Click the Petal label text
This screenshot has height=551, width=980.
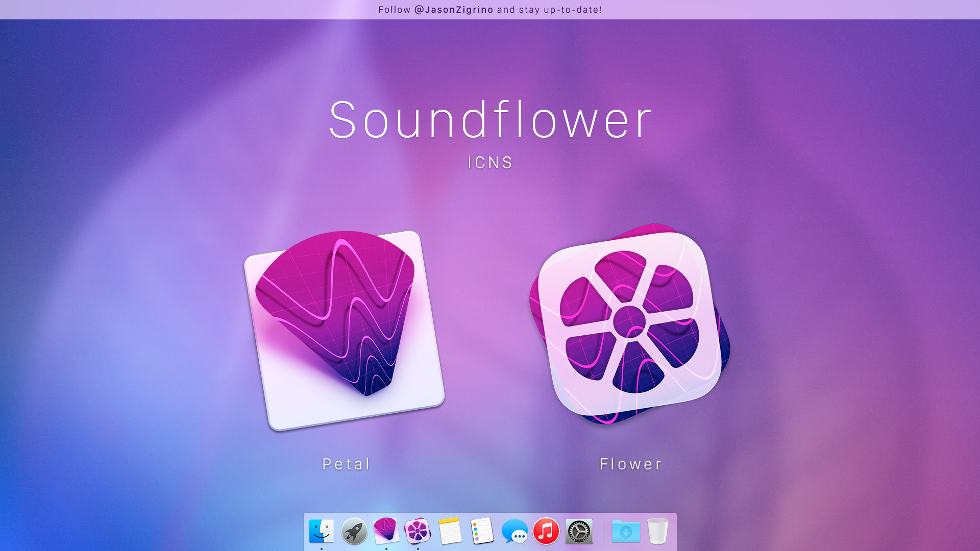tap(346, 464)
